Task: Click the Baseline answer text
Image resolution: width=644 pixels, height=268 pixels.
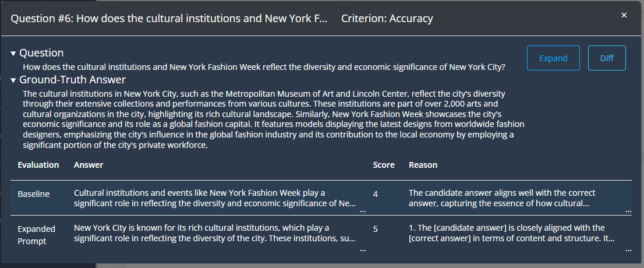Action: click(x=214, y=198)
